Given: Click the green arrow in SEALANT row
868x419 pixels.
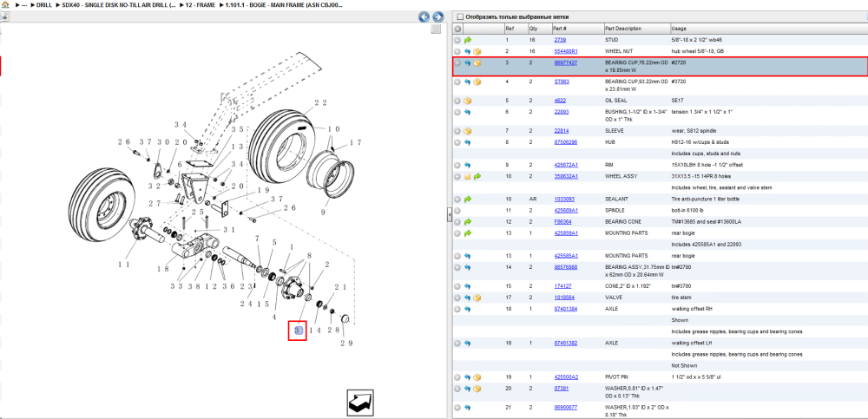Looking at the screenshot, I should 468,199.
